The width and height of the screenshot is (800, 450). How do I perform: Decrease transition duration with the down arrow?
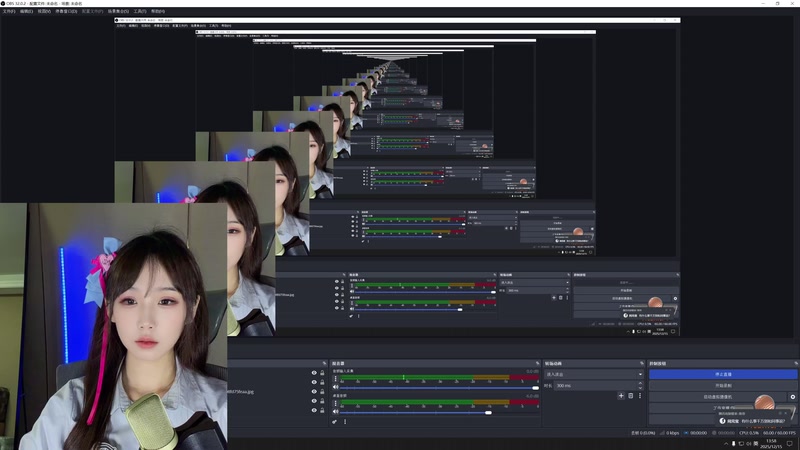tap(640, 388)
